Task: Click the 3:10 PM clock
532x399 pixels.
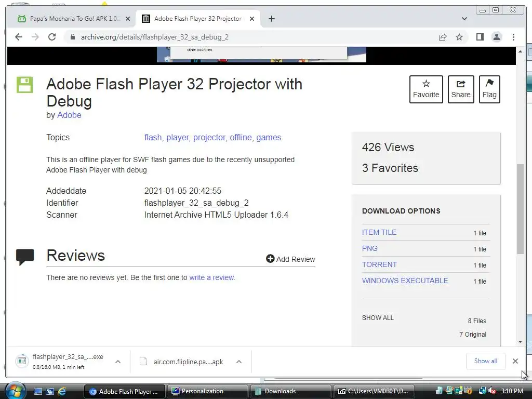Action: pyautogui.click(x=512, y=391)
